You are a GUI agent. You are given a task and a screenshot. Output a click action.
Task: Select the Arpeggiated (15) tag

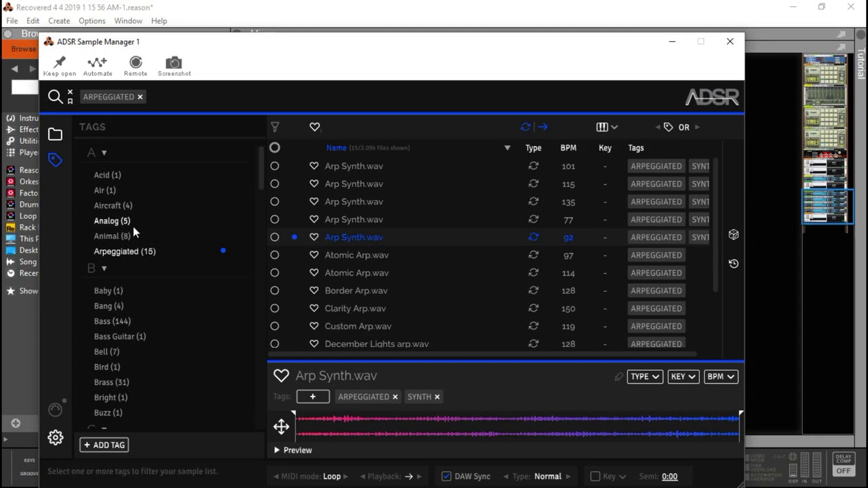tap(125, 251)
